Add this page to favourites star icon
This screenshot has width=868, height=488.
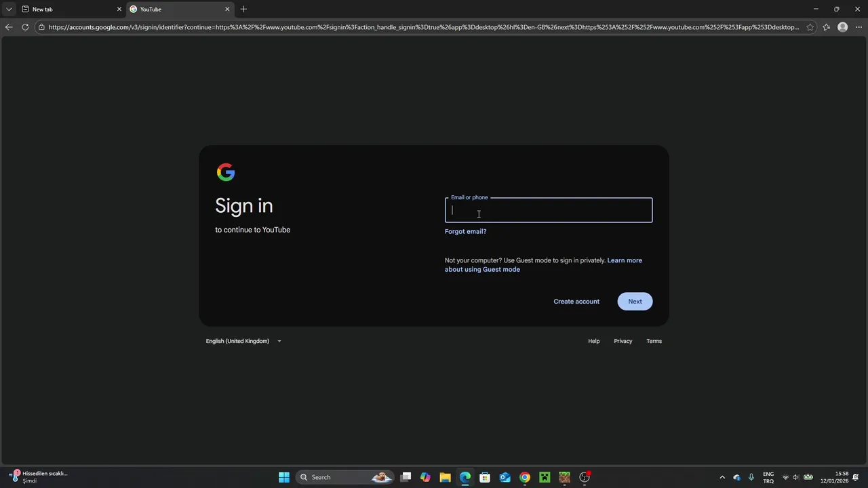click(810, 27)
